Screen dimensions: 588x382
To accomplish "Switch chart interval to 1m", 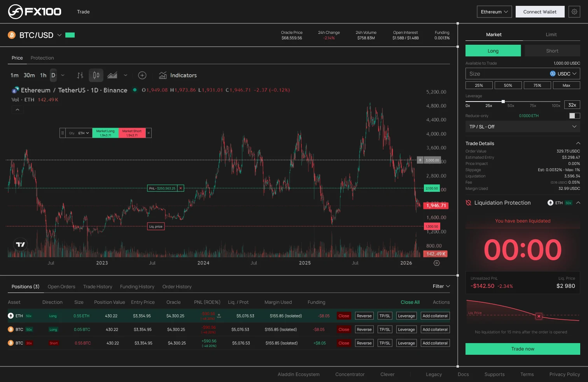I will tap(14, 75).
